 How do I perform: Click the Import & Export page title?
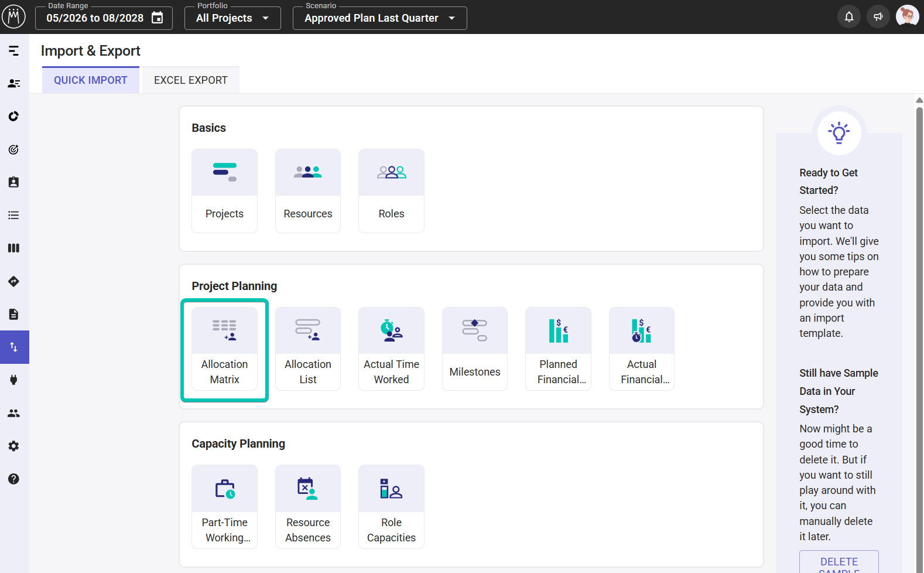91,51
